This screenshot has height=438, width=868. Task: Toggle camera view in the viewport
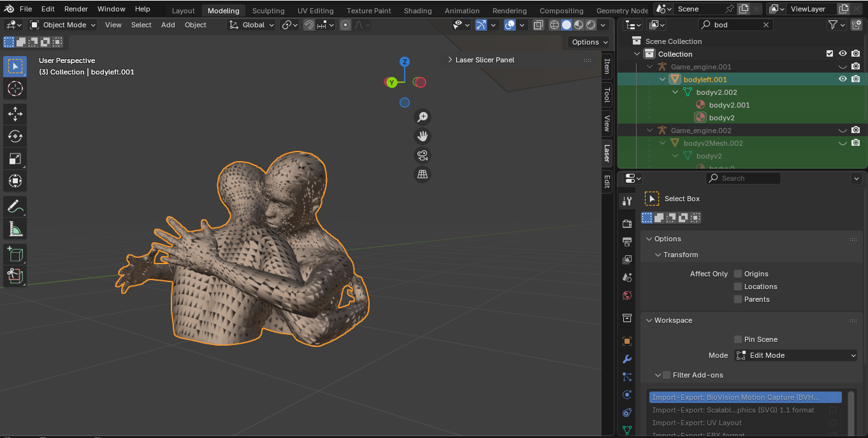[422, 155]
